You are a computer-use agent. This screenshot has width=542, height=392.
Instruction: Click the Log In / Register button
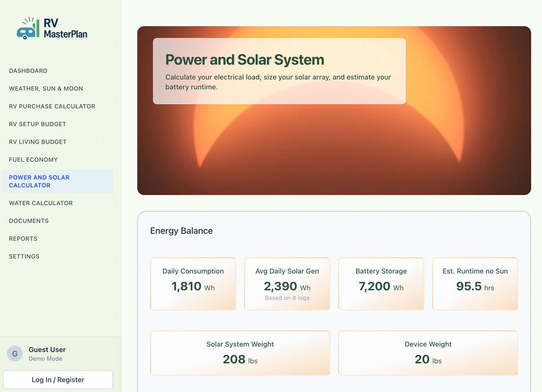58,380
